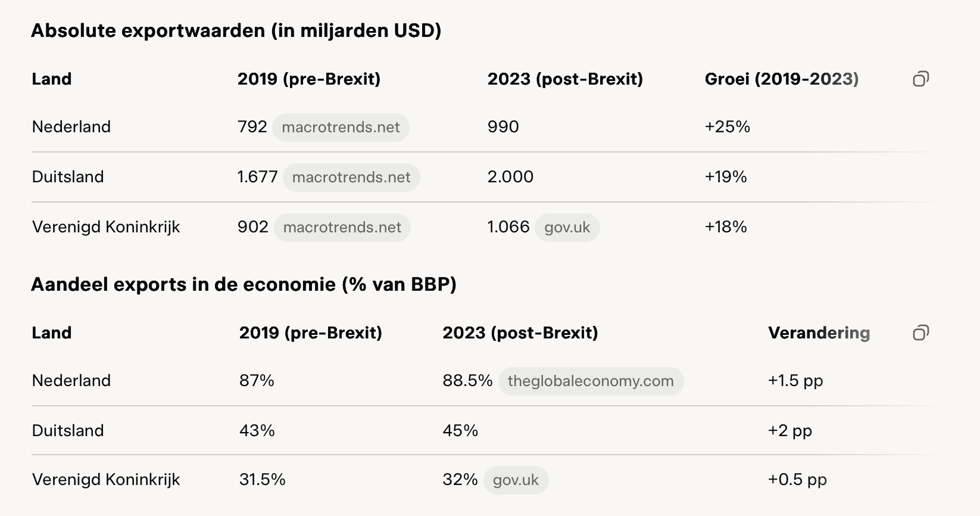Click the 2.000 export value for Duitsland
This screenshot has width=980, height=516.
(x=510, y=177)
